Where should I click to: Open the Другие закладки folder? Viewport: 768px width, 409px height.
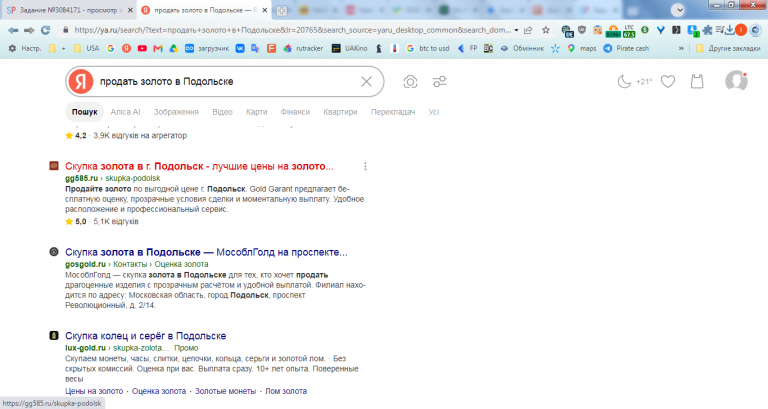coord(728,48)
